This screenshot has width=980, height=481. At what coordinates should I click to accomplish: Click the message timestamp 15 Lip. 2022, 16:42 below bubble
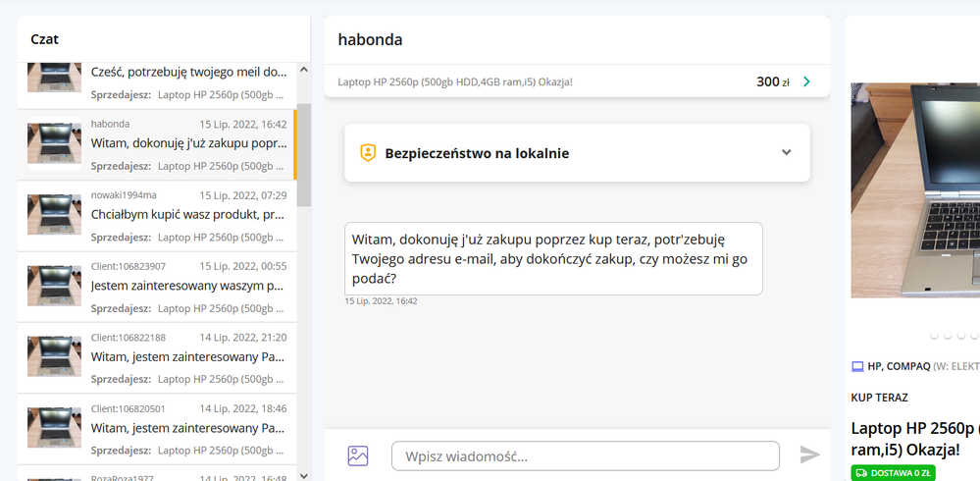point(381,300)
